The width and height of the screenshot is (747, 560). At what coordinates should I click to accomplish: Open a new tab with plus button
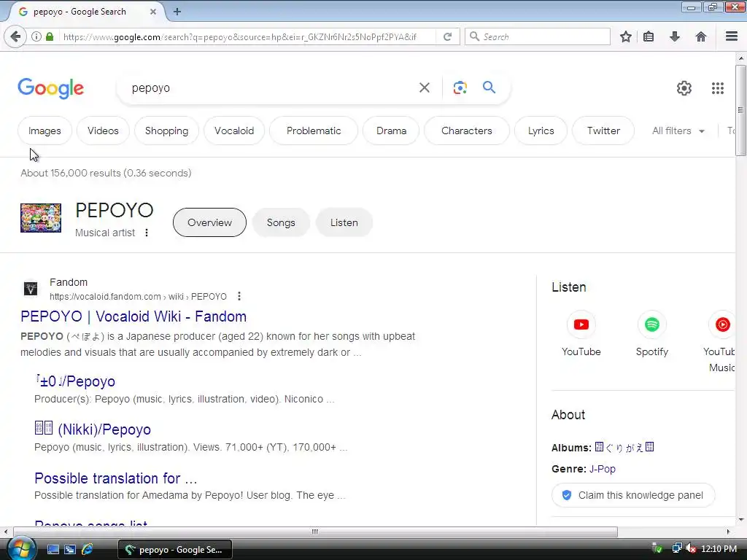click(x=177, y=12)
